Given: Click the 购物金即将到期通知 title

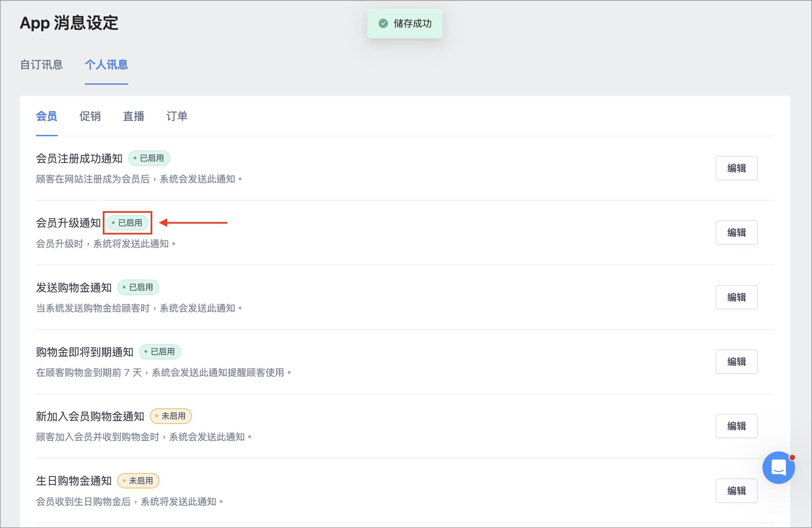Looking at the screenshot, I should [84, 352].
